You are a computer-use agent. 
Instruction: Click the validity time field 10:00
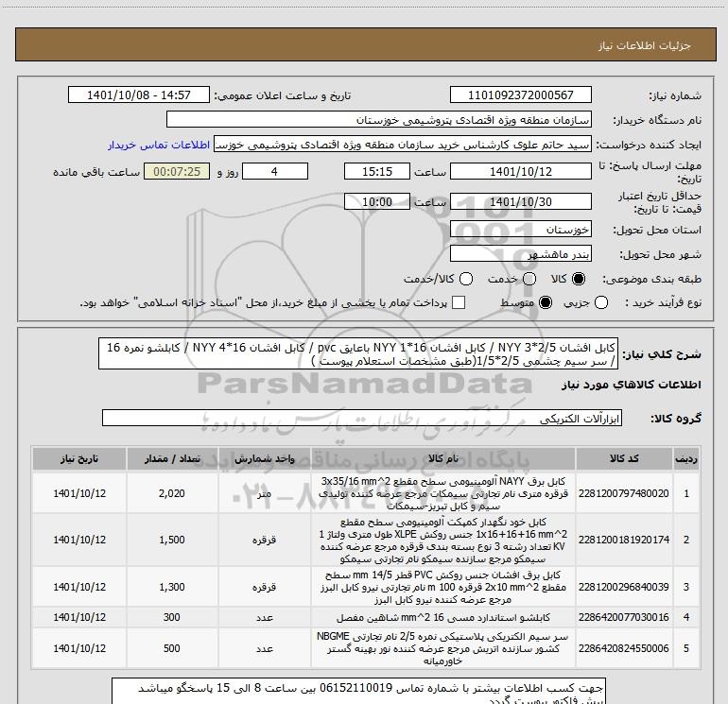tap(377, 202)
